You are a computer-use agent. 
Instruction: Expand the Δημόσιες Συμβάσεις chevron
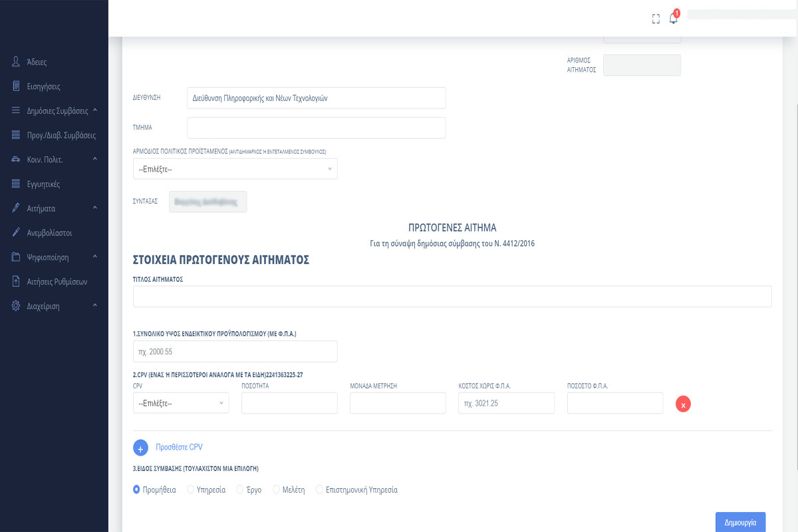coord(95,110)
